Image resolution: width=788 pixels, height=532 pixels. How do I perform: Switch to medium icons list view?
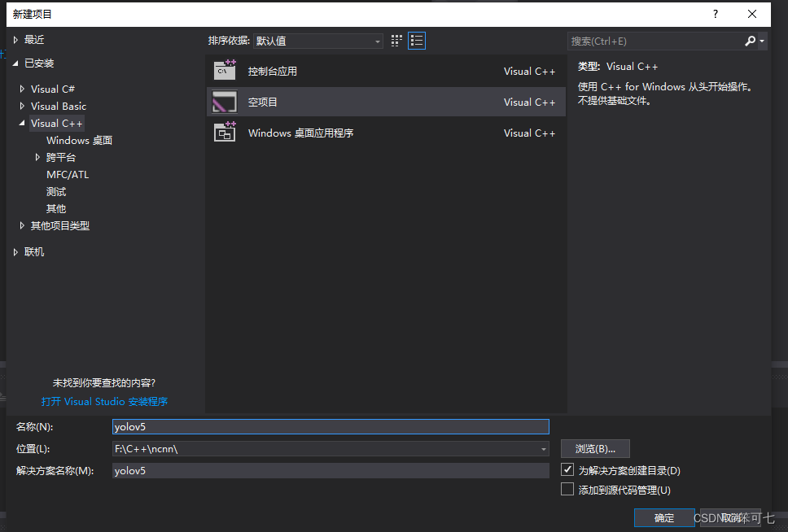(417, 41)
